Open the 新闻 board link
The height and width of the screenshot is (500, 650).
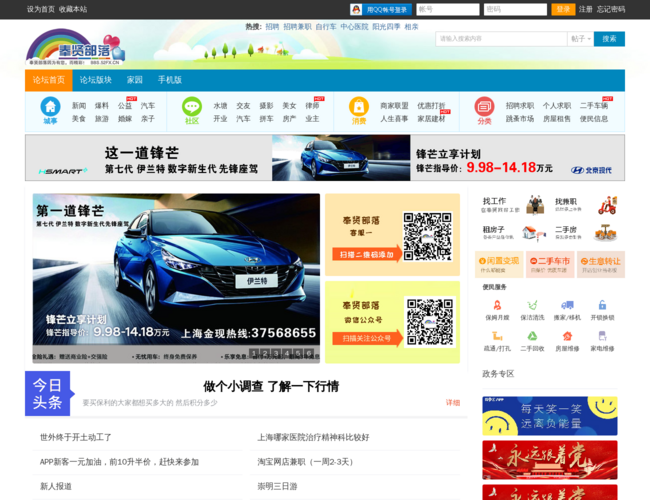point(79,106)
